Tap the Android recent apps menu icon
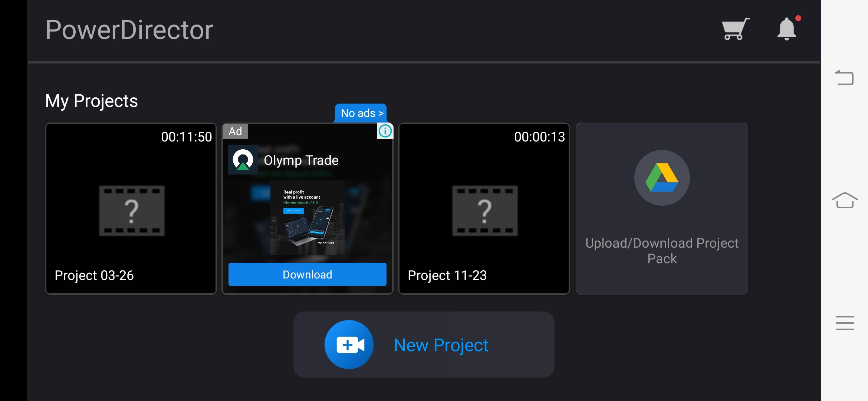The width and height of the screenshot is (868, 401). pyautogui.click(x=845, y=323)
